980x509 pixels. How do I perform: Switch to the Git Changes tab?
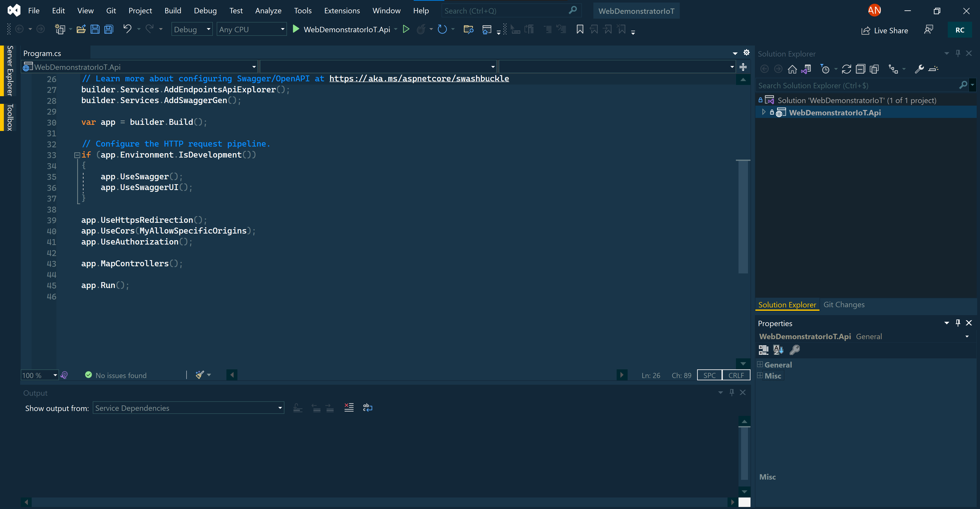844,304
